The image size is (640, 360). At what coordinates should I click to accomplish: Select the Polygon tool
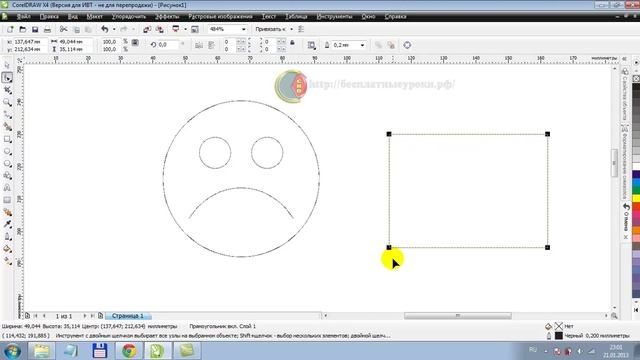point(7,163)
